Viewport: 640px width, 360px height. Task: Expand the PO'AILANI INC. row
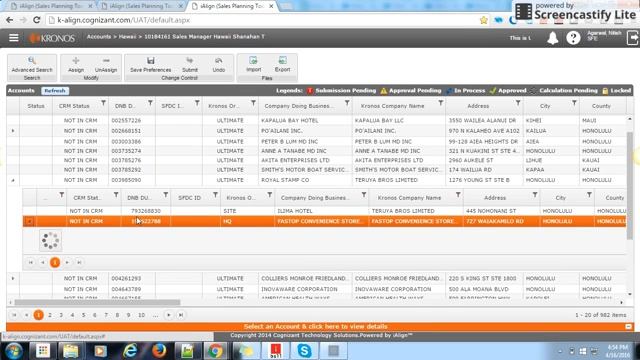[x=13, y=131]
